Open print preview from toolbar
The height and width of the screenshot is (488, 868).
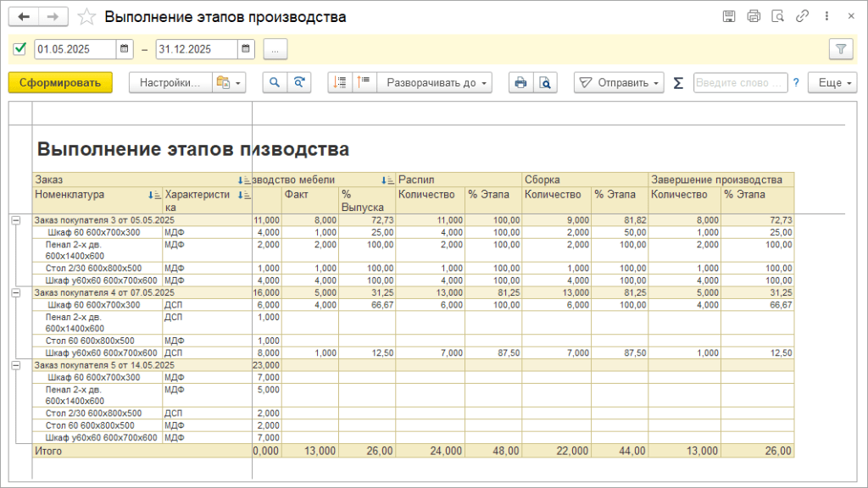click(x=545, y=82)
